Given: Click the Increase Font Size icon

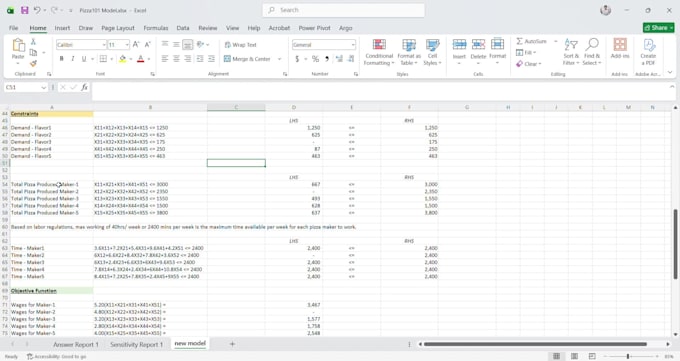Looking at the screenshot, I should click(x=136, y=44).
